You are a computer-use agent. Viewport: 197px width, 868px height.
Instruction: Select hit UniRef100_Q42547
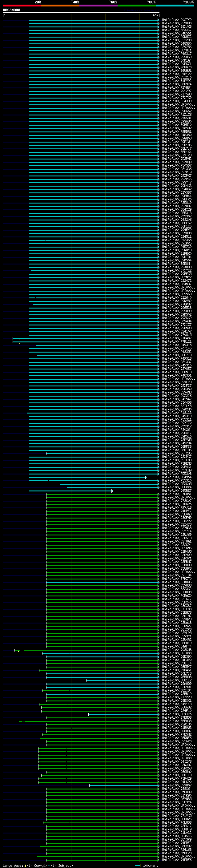point(177,399)
